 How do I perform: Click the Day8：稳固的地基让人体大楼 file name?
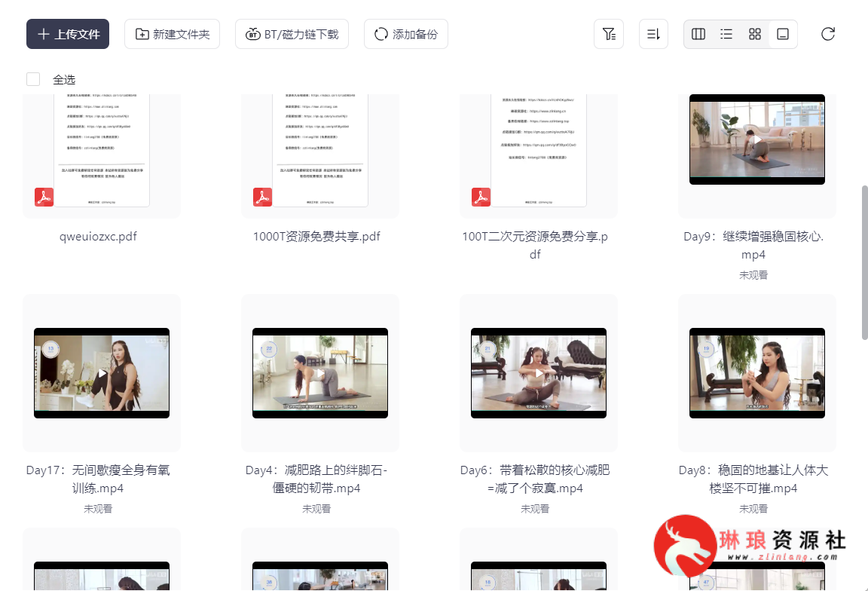point(753,479)
